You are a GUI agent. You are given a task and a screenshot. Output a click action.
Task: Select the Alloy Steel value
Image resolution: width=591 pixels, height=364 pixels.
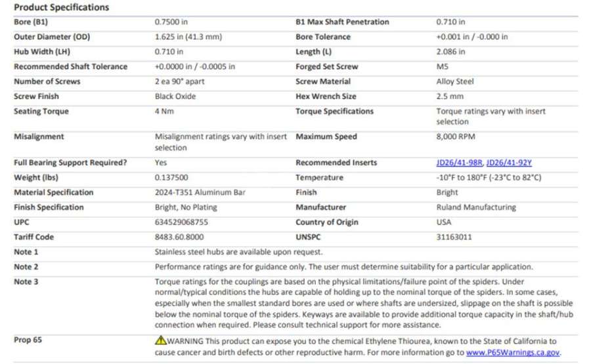point(455,81)
